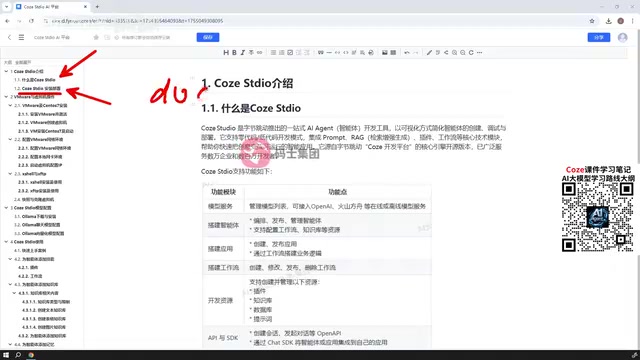640x360 pixels.
Task: Collapse outline section 4 Coze Stdio使用
Action: [6, 242]
